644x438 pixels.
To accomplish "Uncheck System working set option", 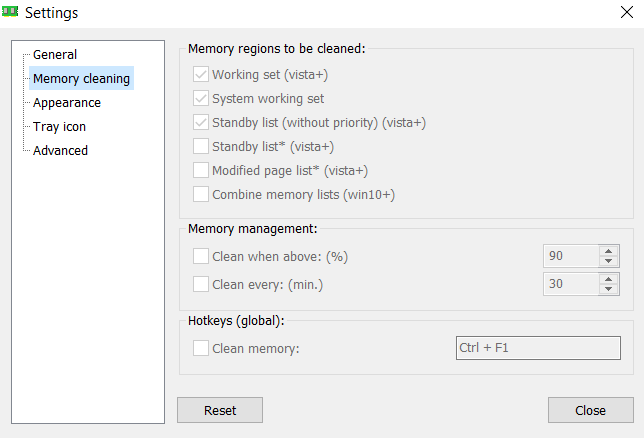I will click(x=201, y=99).
